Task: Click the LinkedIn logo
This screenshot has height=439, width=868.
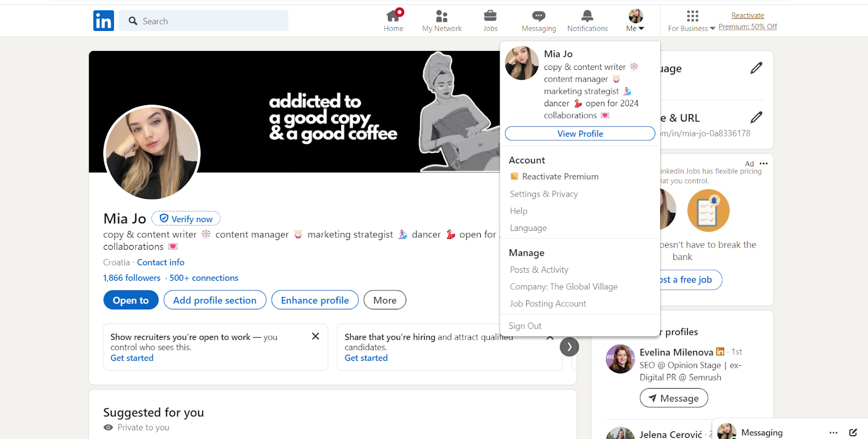Action: [x=103, y=21]
